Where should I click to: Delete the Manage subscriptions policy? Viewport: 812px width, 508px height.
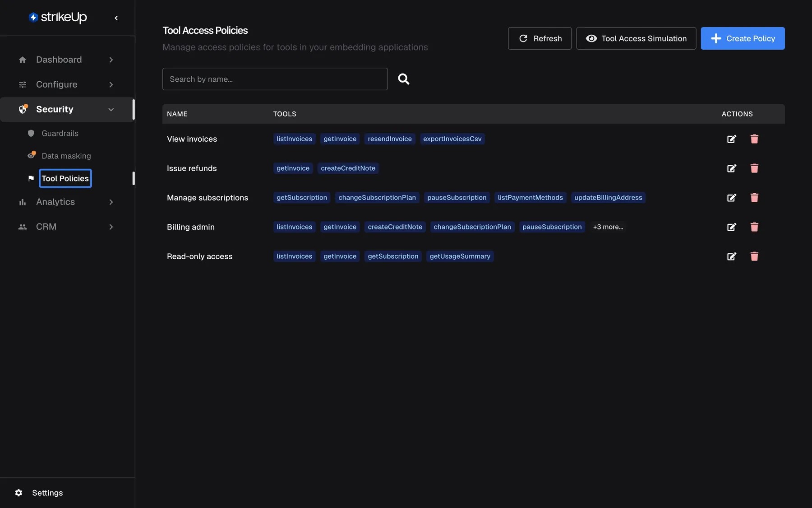(x=754, y=198)
